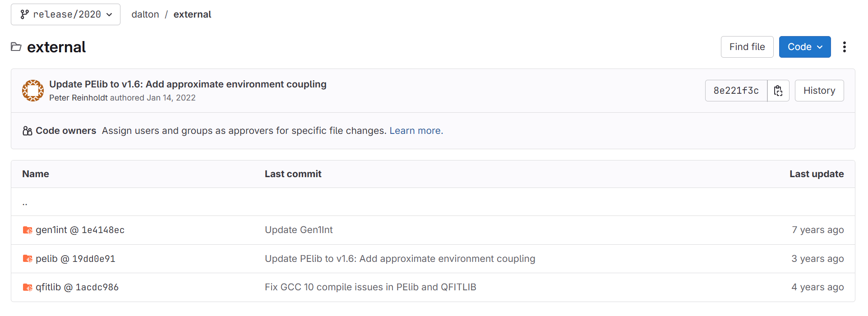Click Peter Reinholdt's avatar image
The image size is (868, 316).
[x=33, y=91]
